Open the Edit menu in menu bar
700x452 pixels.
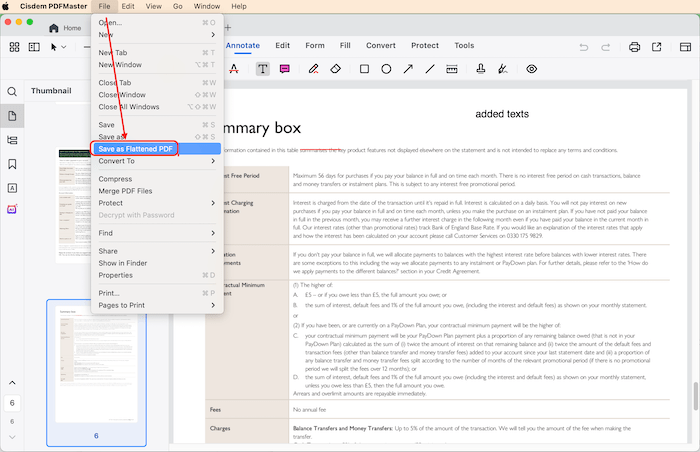click(x=128, y=6)
